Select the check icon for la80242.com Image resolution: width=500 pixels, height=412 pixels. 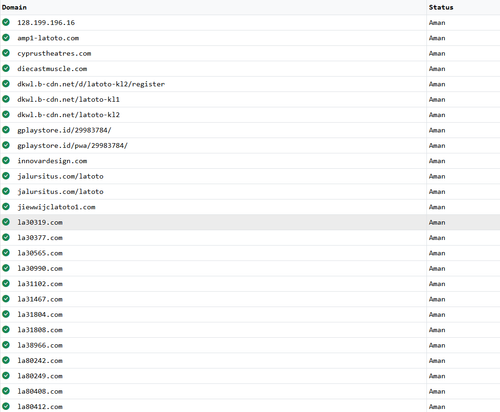click(6, 360)
